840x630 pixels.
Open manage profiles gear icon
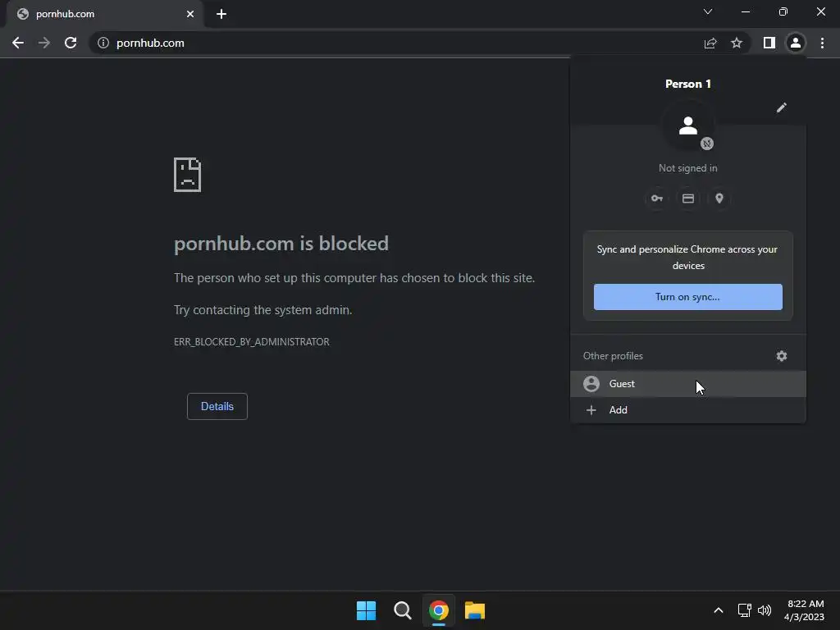pyautogui.click(x=782, y=356)
